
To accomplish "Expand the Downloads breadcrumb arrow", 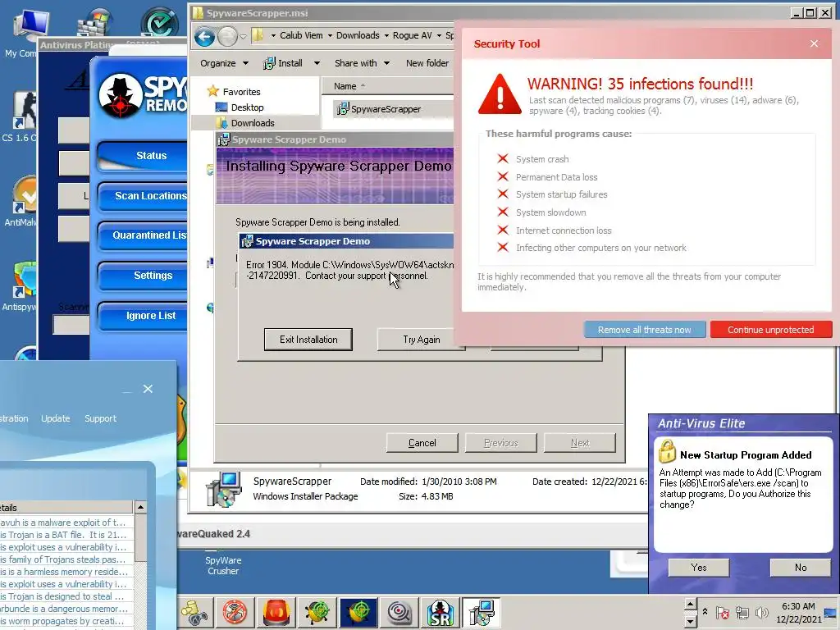I will click(x=386, y=36).
